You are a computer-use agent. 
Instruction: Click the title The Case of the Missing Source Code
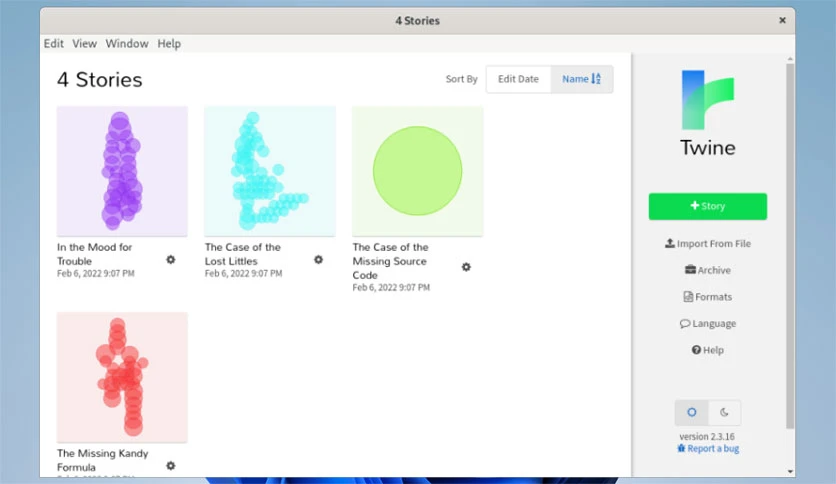pos(390,261)
